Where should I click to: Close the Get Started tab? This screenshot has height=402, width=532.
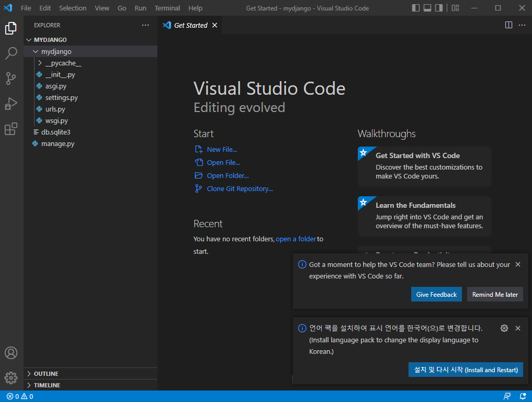tap(214, 25)
